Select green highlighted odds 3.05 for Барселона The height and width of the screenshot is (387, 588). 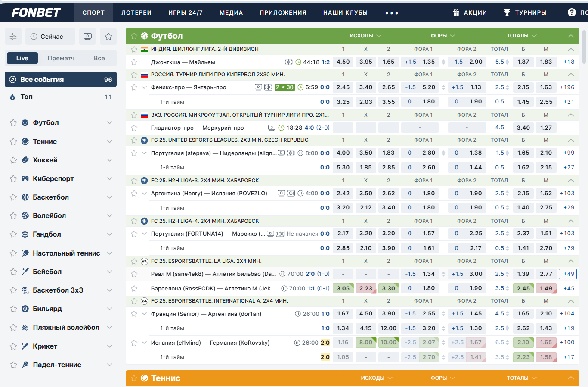click(343, 288)
